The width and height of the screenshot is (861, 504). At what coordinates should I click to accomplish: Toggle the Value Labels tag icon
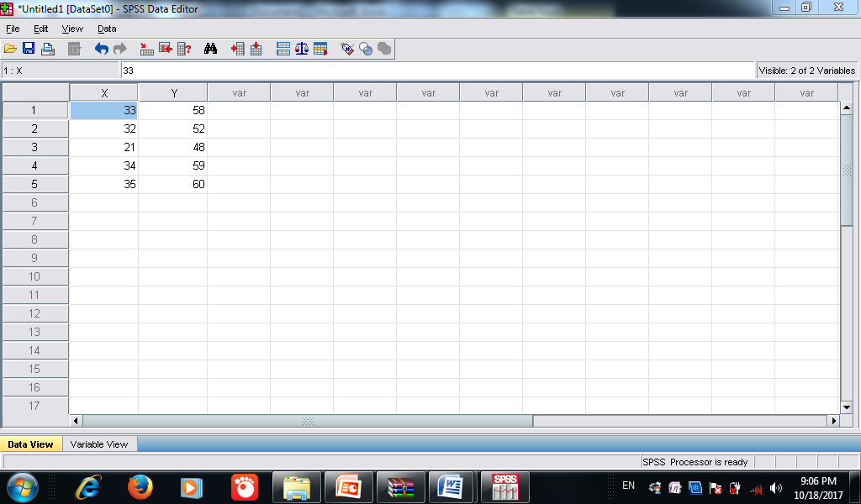pyautogui.click(x=347, y=49)
